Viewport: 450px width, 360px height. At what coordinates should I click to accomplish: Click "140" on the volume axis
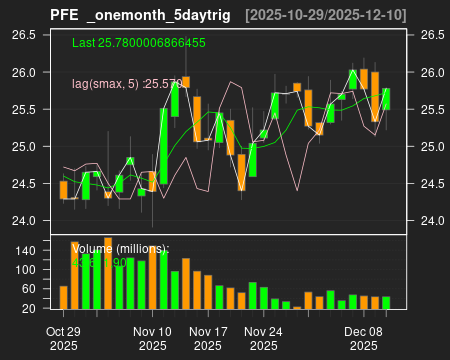25,251
